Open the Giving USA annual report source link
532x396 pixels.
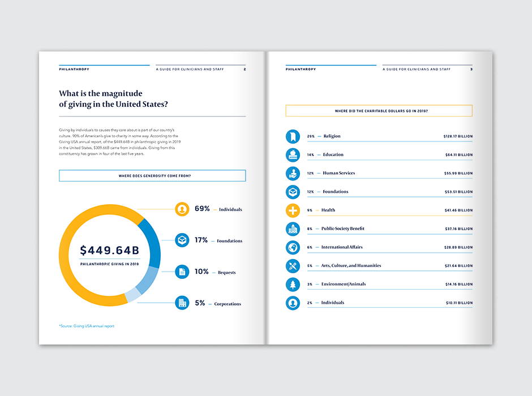pyautogui.click(x=86, y=325)
